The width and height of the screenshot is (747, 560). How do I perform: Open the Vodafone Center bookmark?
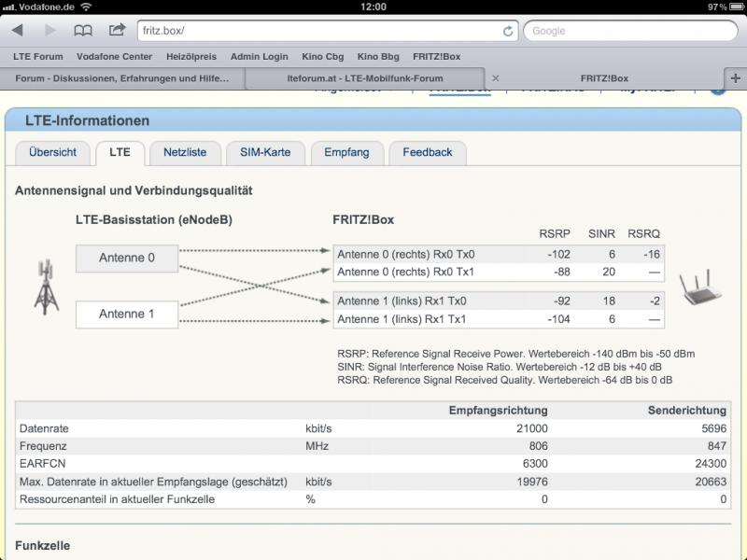click(x=114, y=57)
